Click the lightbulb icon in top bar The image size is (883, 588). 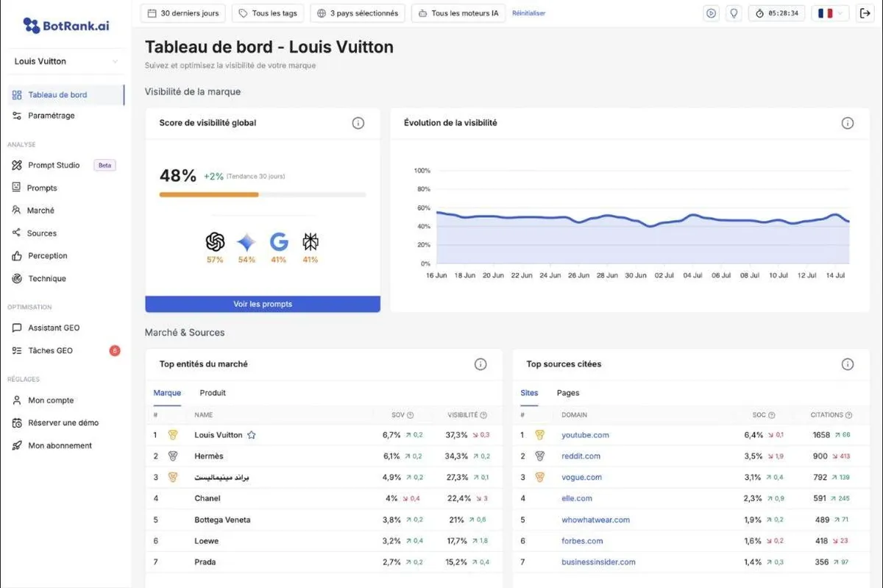733,13
